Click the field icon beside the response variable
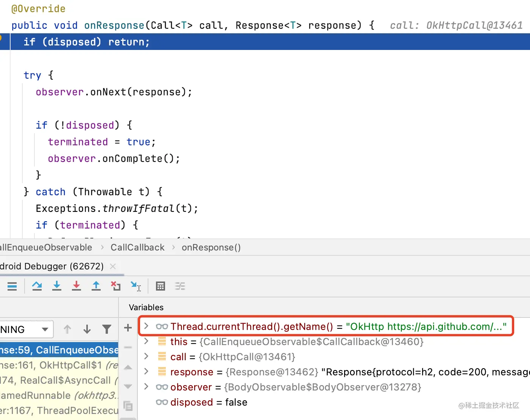 [162, 372]
